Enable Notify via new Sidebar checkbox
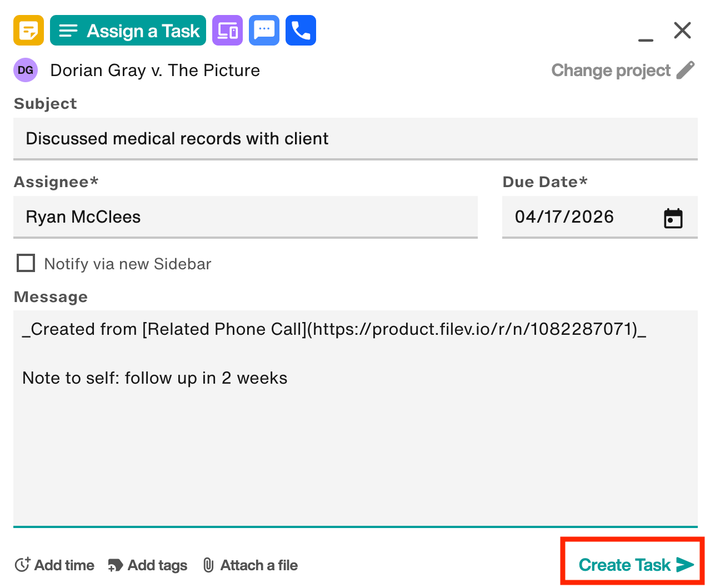 (26, 263)
